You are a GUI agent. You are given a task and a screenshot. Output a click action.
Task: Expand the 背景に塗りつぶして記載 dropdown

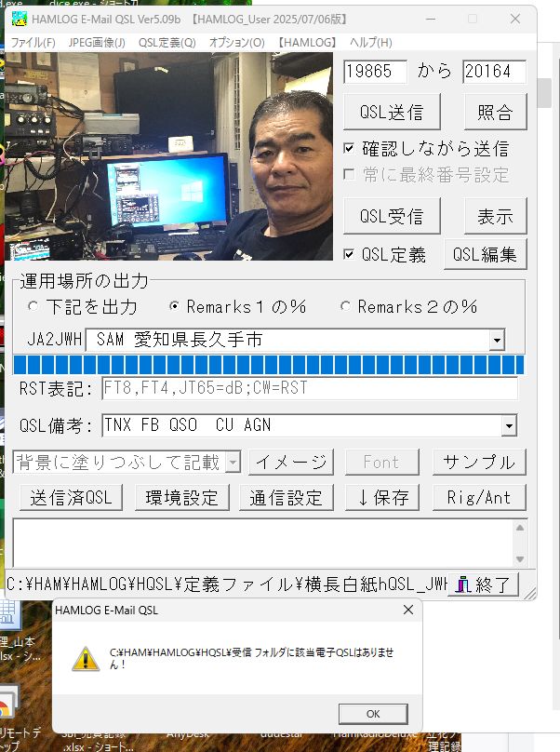pos(233,462)
